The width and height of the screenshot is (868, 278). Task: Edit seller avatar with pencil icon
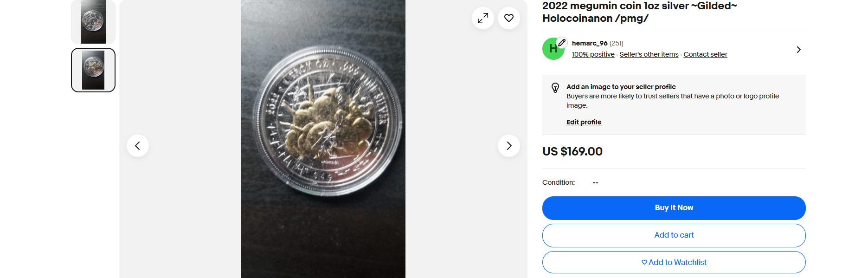562,43
